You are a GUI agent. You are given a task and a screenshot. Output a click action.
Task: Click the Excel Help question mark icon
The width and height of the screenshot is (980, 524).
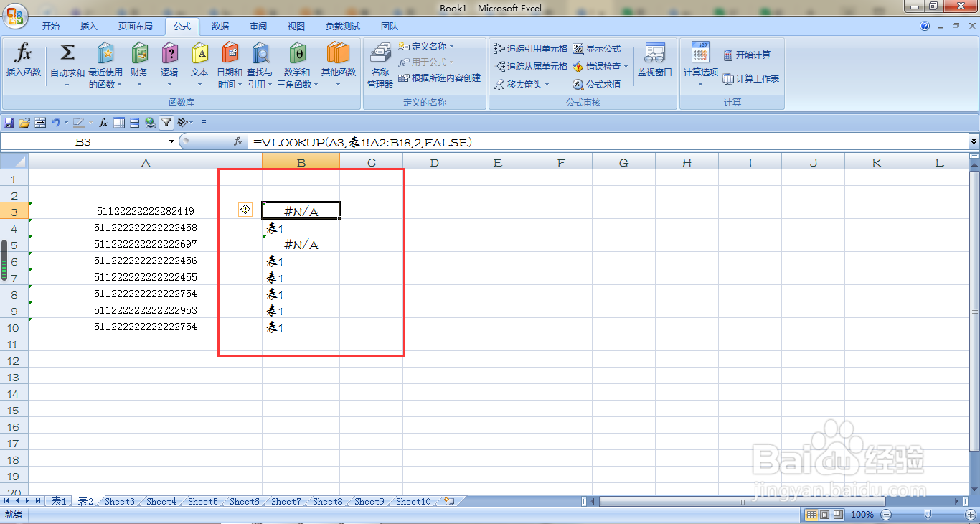(925, 26)
